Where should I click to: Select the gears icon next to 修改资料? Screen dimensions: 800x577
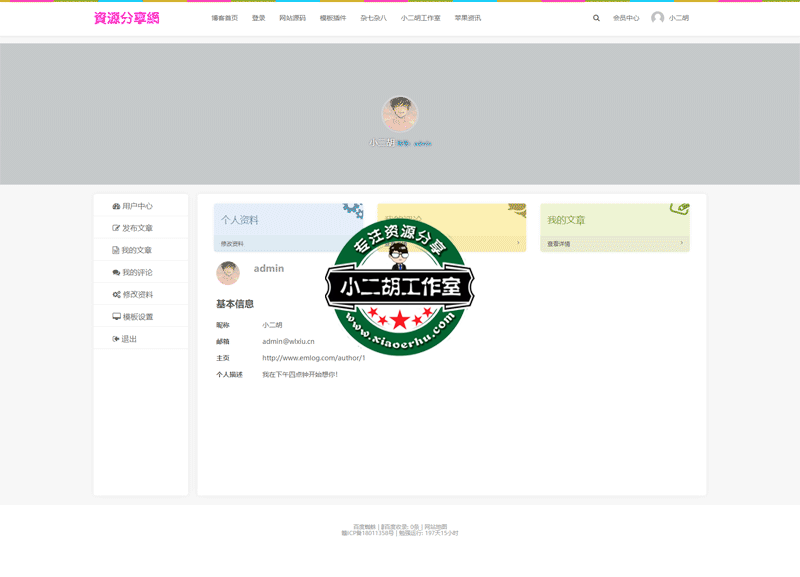coord(115,294)
